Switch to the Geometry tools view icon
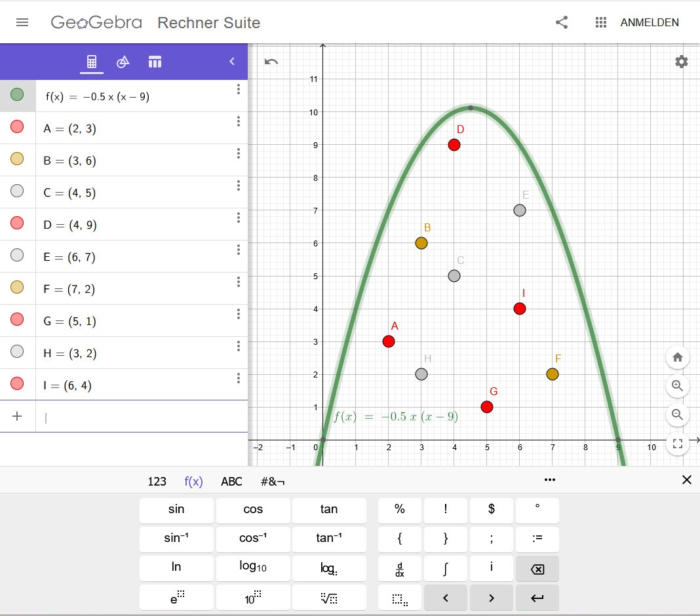Image resolution: width=700 pixels, height=616 pixels. tap(123, 62)
